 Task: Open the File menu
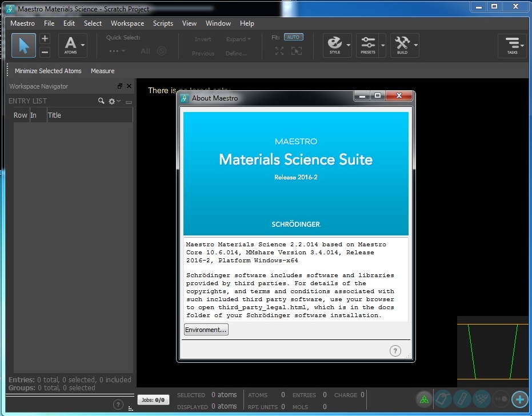pyautogui.click(x=49, y=23)
